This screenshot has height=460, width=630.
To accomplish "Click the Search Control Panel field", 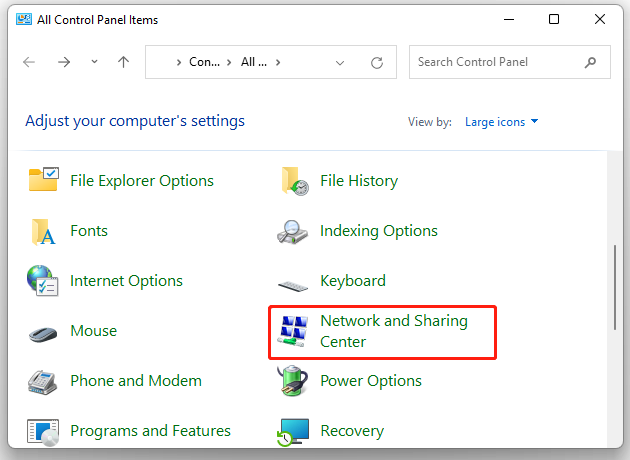I will [509, 62].
